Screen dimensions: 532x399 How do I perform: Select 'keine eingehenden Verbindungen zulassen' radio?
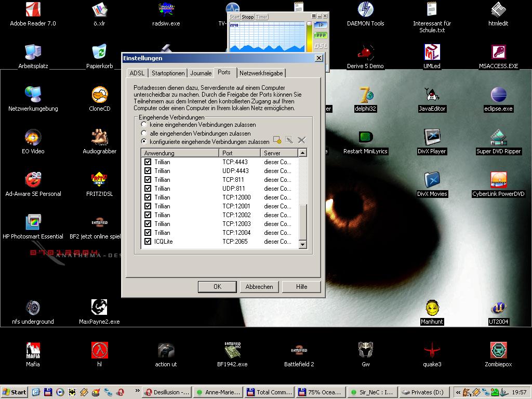tap(144, 125)
